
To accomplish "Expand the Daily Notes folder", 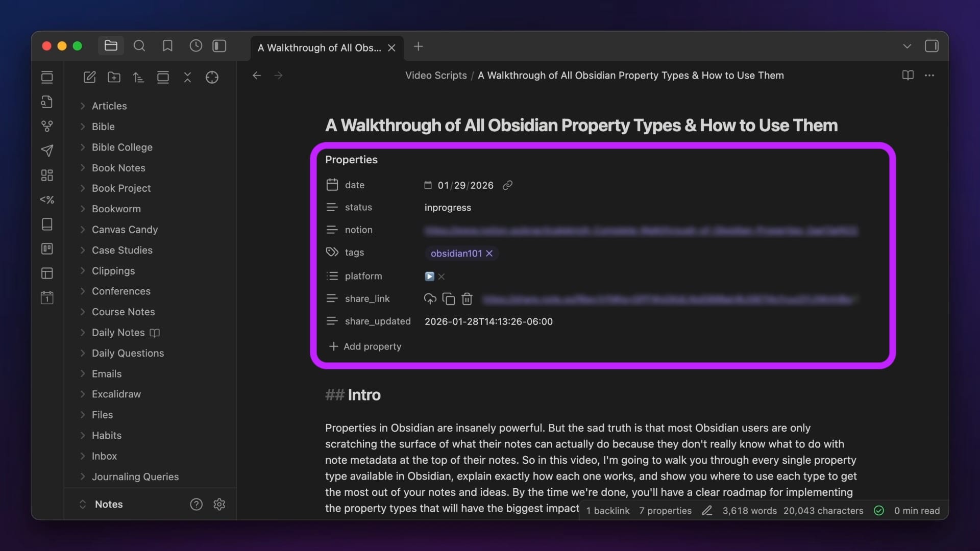I will point(118,333).
